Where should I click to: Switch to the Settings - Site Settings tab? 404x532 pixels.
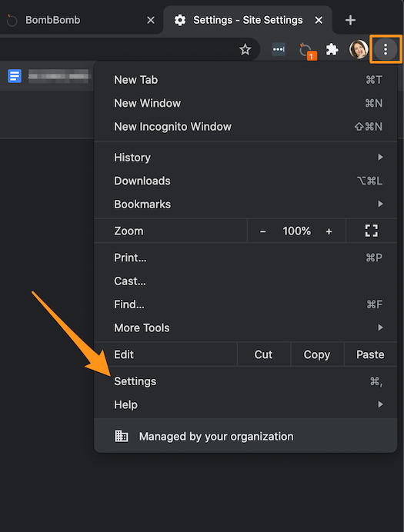pyautogui.click(x=248, y=20)
